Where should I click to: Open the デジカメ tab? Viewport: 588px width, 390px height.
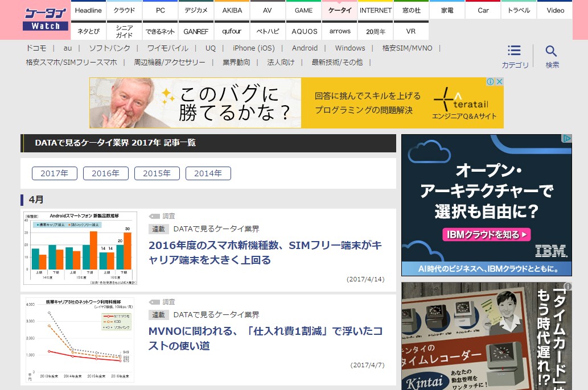click(196, 10)
